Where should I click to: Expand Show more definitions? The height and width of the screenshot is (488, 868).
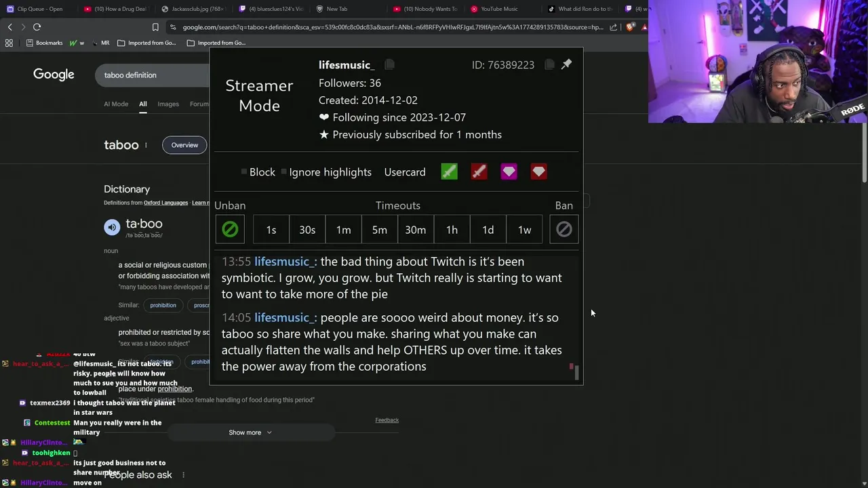coord(250,432)
